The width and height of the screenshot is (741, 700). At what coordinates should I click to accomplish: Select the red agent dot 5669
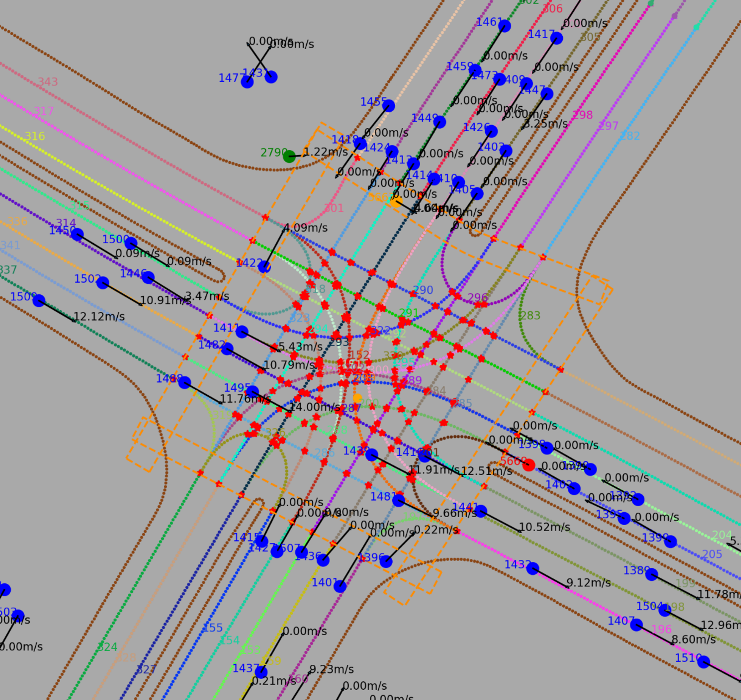pos(528,465)
